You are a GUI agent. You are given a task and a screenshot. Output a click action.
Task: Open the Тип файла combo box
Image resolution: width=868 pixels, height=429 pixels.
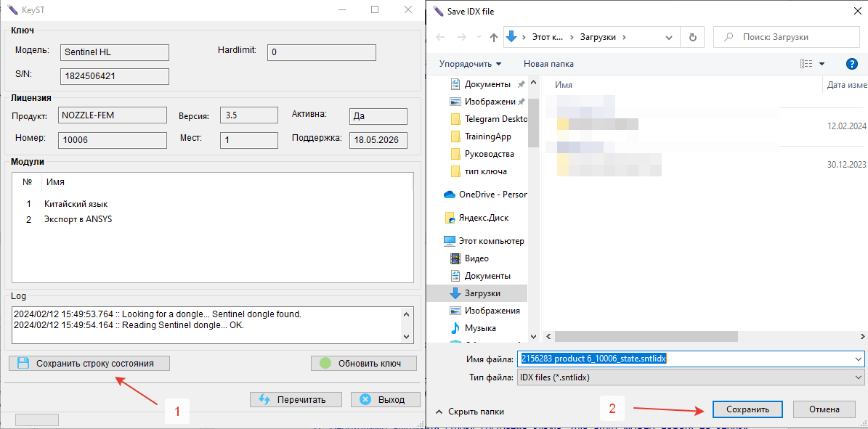click(690, 378)
